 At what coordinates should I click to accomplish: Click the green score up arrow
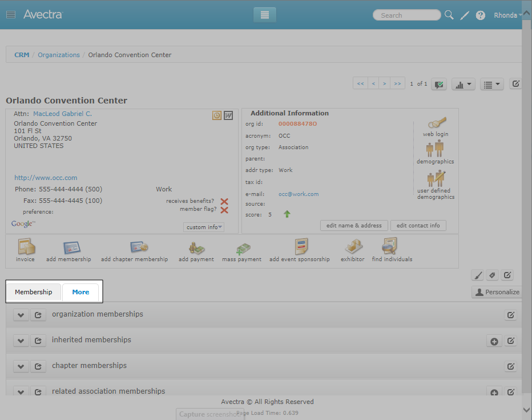coord(287,214)
